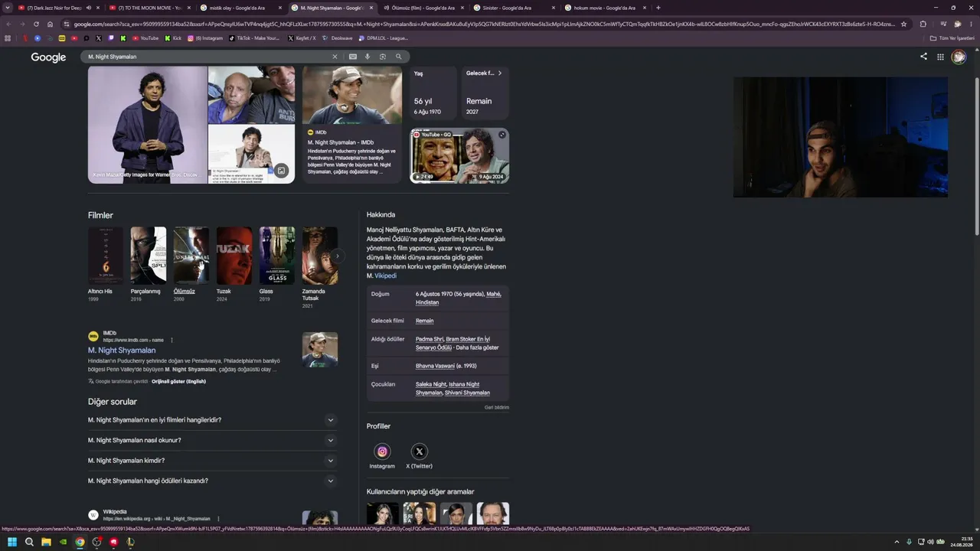980x551 pixels.
Task: Expand the "Gelecek f..." card chevron
Action: (500, 73)
